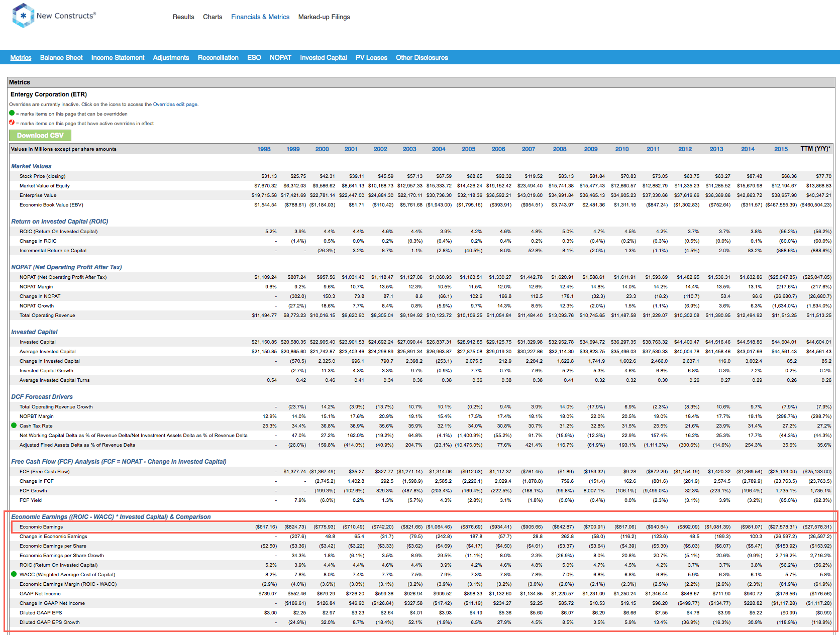Image resolution: width=840 pixels, height=635 pixels.
Task: Open the Invested Capital tab
Action: pos(324,58)
